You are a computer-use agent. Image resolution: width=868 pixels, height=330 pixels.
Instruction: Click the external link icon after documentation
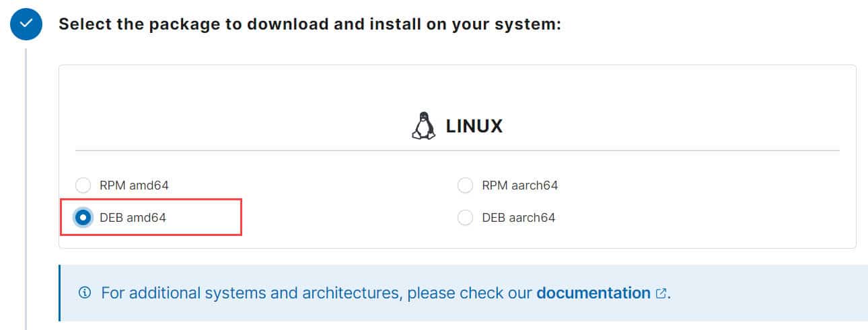661,293
